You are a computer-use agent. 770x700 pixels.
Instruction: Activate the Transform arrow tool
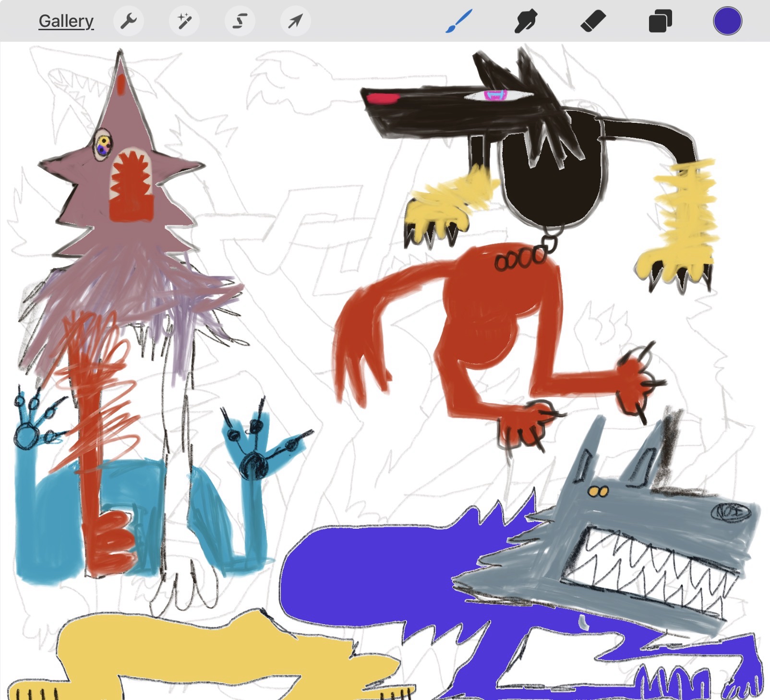[295, 21]
